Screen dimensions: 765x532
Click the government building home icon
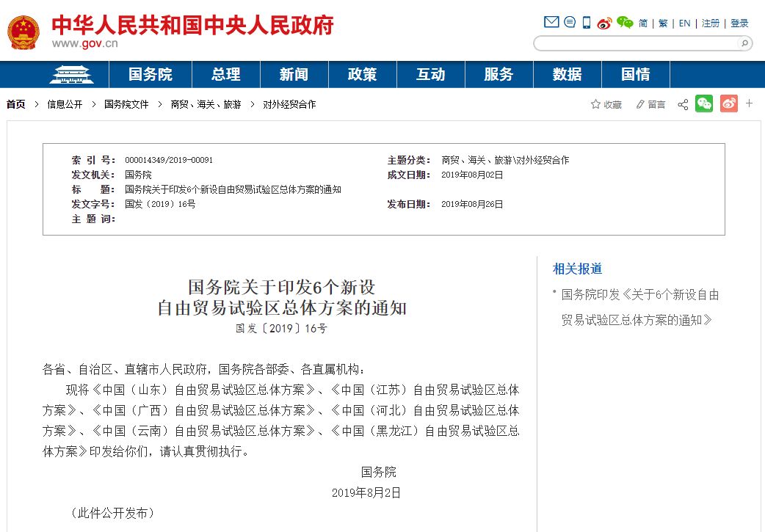(x=72, y=75)
